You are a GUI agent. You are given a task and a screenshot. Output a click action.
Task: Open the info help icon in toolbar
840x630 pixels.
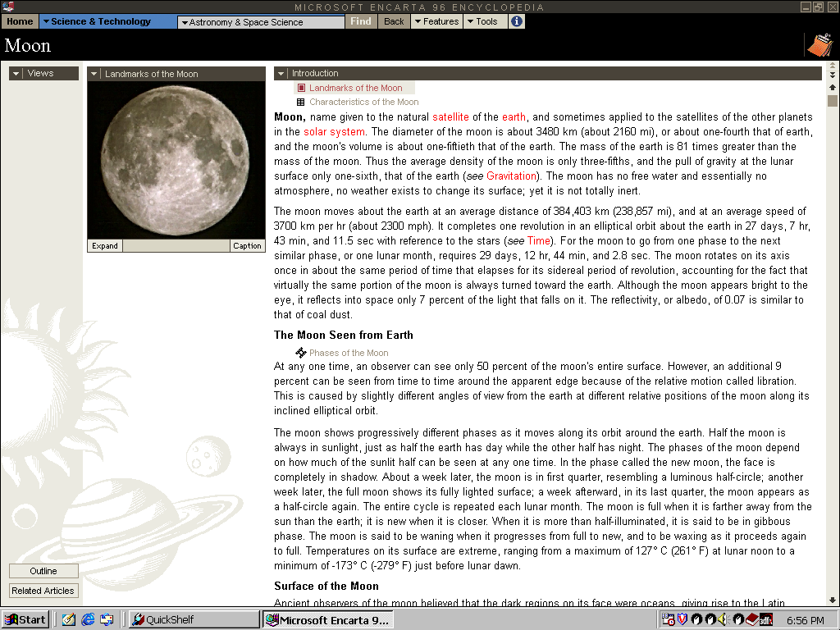[x=517, y=21]
